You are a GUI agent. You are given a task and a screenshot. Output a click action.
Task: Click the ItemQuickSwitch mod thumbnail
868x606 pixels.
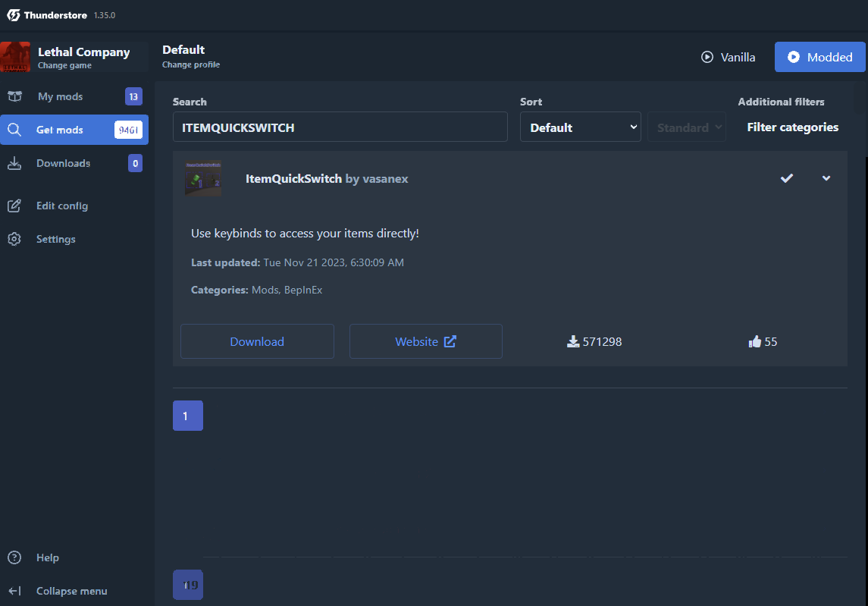[203, 178]
